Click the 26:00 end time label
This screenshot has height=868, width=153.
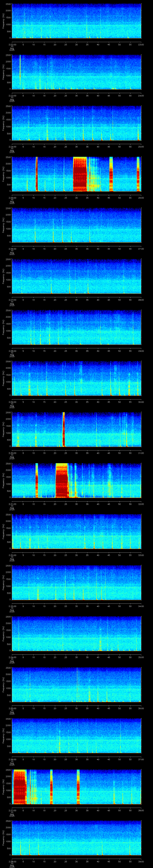point(141,198)
